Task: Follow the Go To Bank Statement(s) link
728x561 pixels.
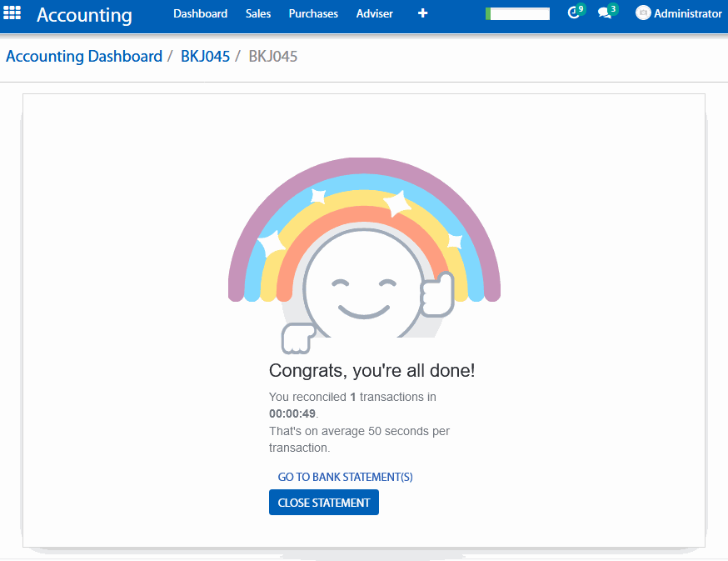Action: pos(345,477)
